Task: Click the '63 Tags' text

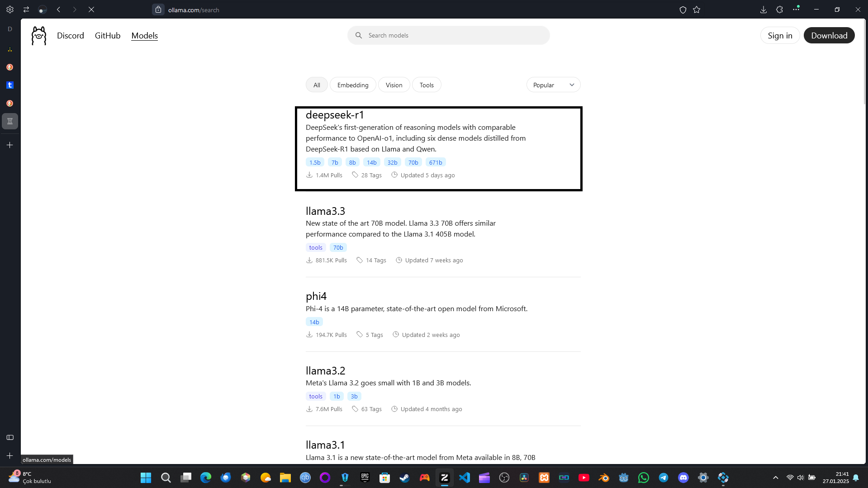Action: tap(371, 409)
